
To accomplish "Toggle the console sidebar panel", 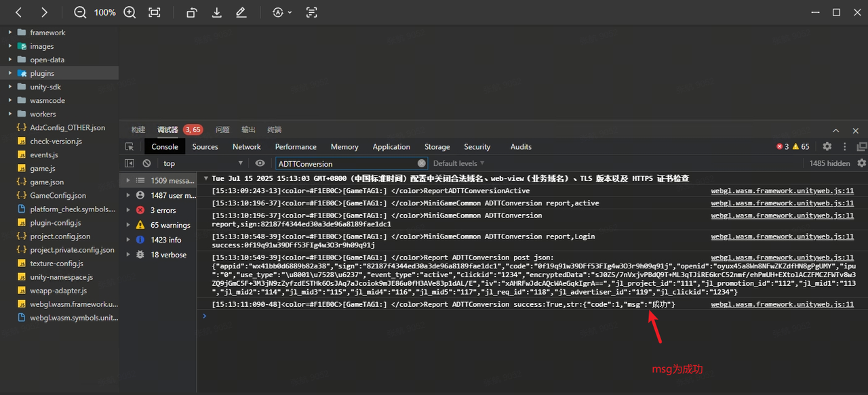I will (130, 163).
